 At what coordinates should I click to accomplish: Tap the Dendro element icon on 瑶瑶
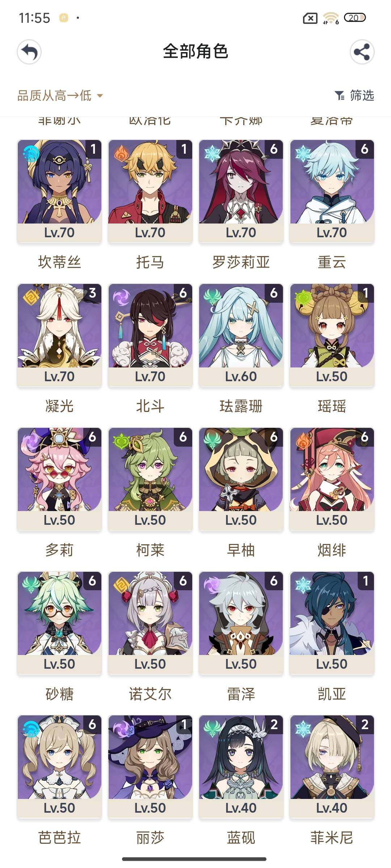pos(303,298)
